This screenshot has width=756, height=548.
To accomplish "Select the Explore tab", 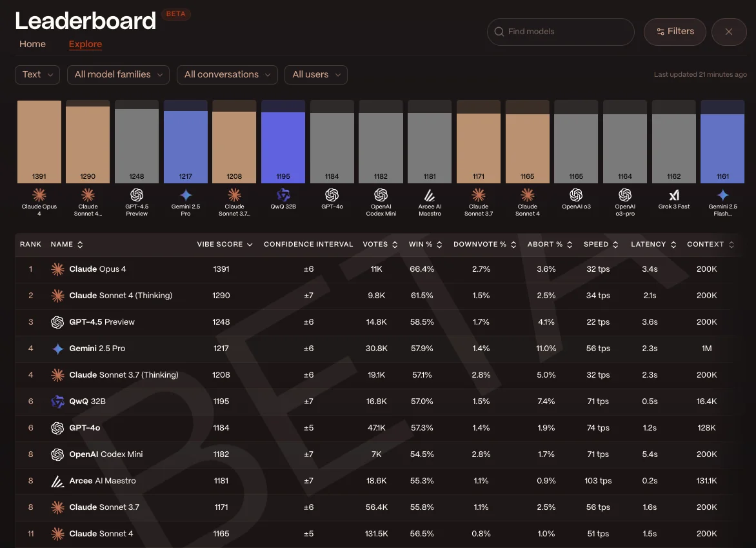I will coord(85,44).
